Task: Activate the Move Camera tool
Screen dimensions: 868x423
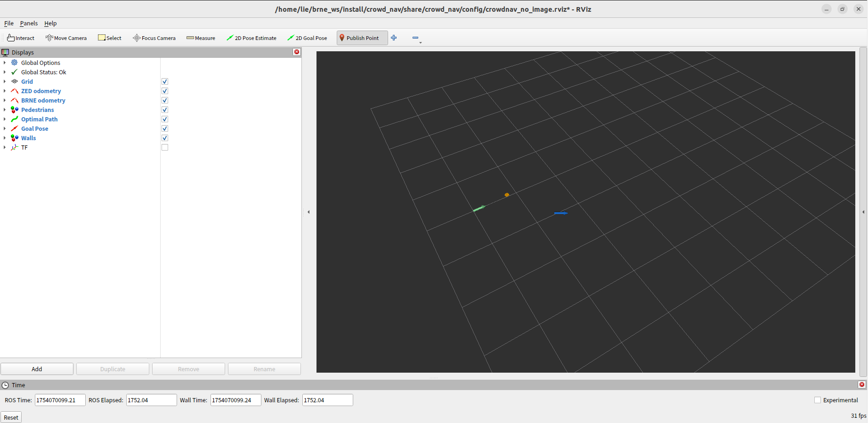Action: click(x=66, y=38)
